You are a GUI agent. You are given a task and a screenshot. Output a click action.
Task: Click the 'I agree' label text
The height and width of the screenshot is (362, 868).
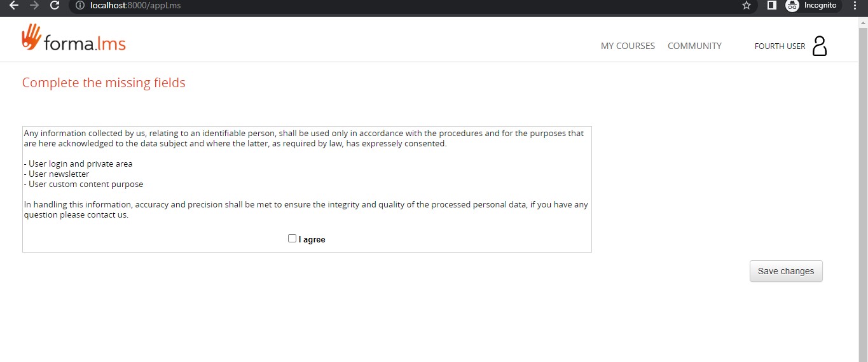click(312, 240)
